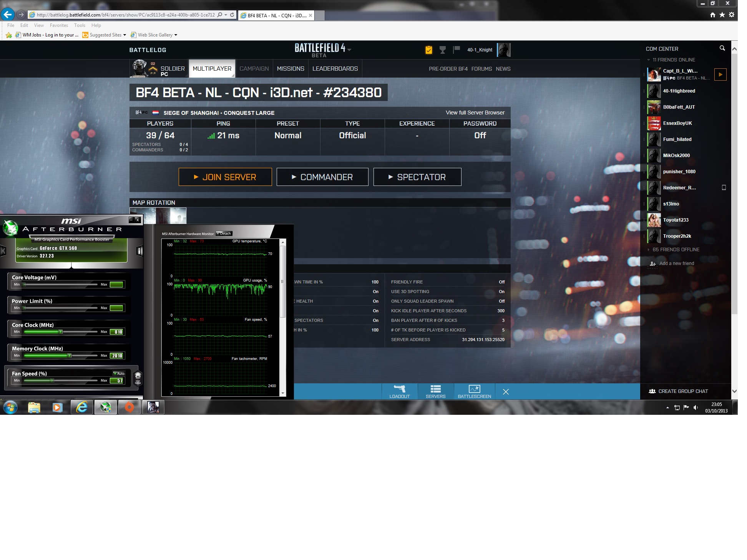The height and width of the screenshot is (560, 747).
Task: Join the server as Commander
Action: pos(322,177)
